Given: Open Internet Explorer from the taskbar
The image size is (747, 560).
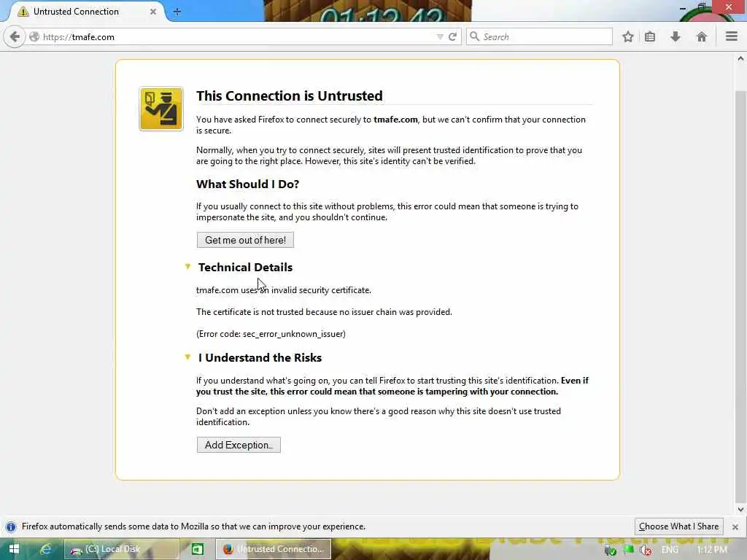Looking at the screenshot, I should click(46, 549).
